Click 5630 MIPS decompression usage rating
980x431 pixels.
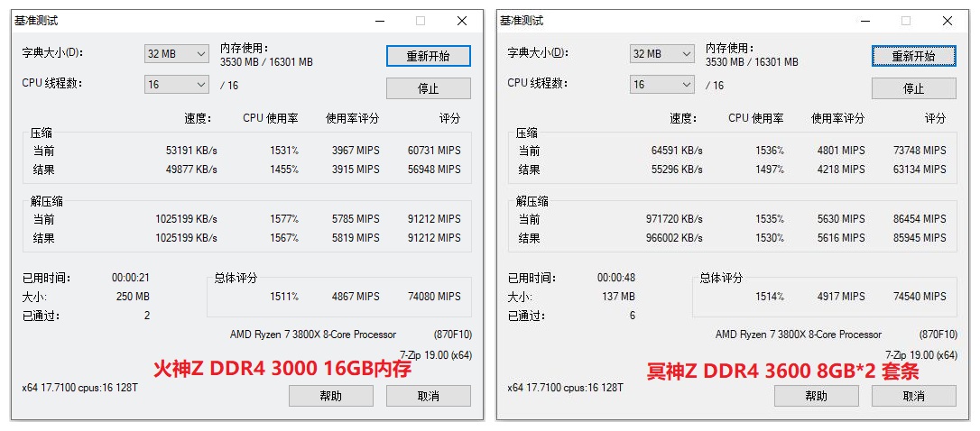841,219
